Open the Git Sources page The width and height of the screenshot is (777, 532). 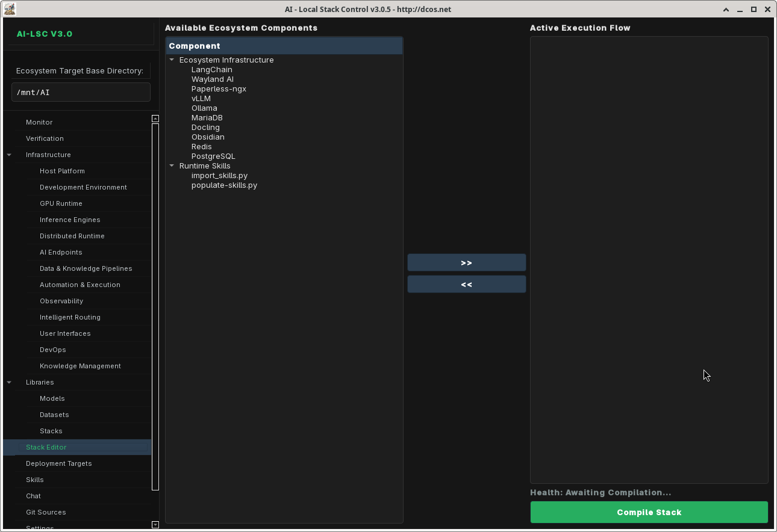(46, 512)
